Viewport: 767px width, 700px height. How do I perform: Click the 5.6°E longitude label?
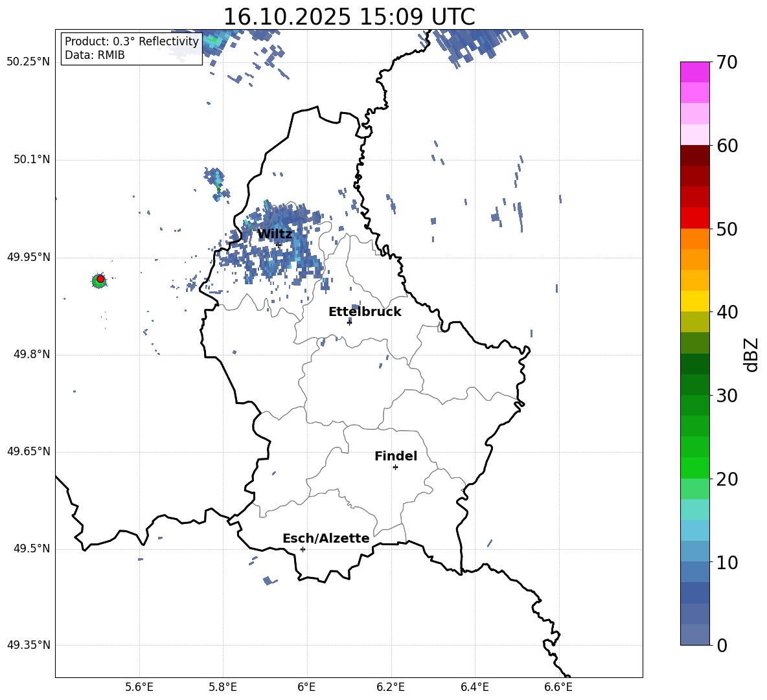(139, 687)
